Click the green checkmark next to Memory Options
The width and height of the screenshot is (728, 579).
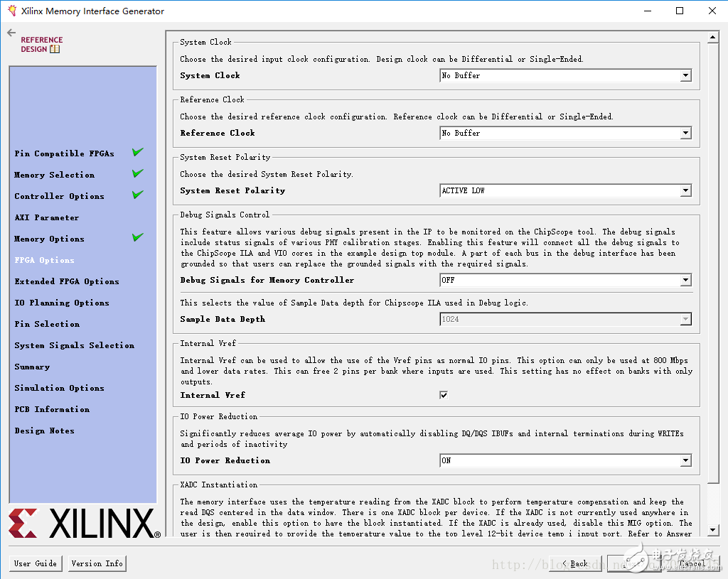tap(137, 238)
